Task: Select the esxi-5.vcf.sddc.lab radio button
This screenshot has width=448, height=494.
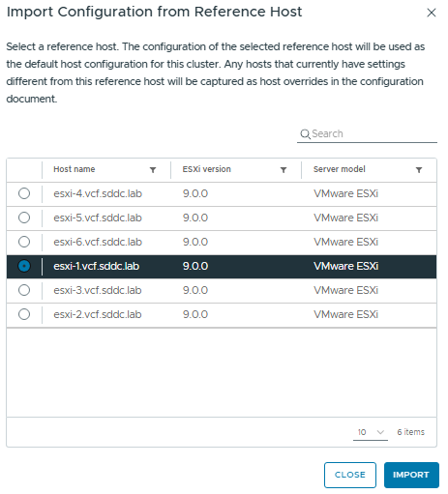Action: (x=24, y=218)
